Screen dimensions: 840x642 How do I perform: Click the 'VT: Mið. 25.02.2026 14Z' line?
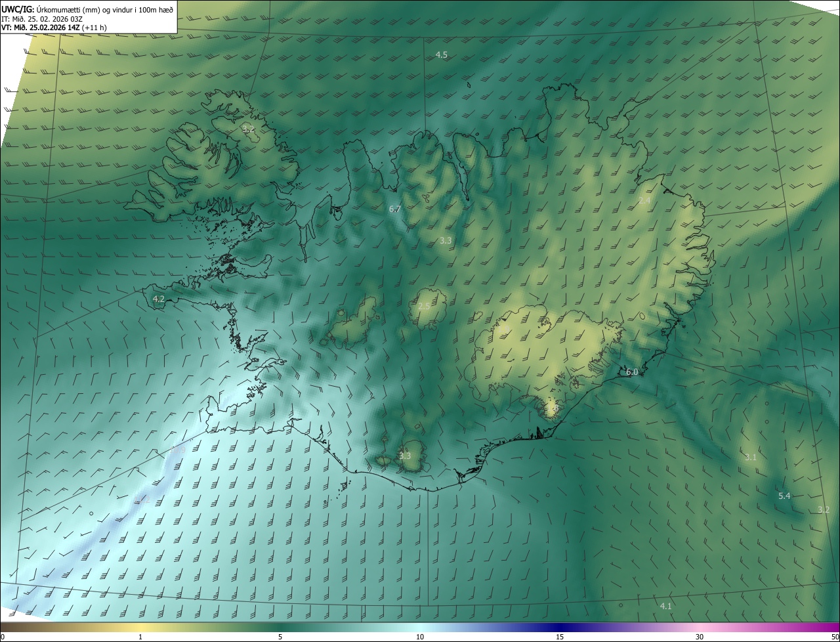pyautogui.click(x=41, y=28)
